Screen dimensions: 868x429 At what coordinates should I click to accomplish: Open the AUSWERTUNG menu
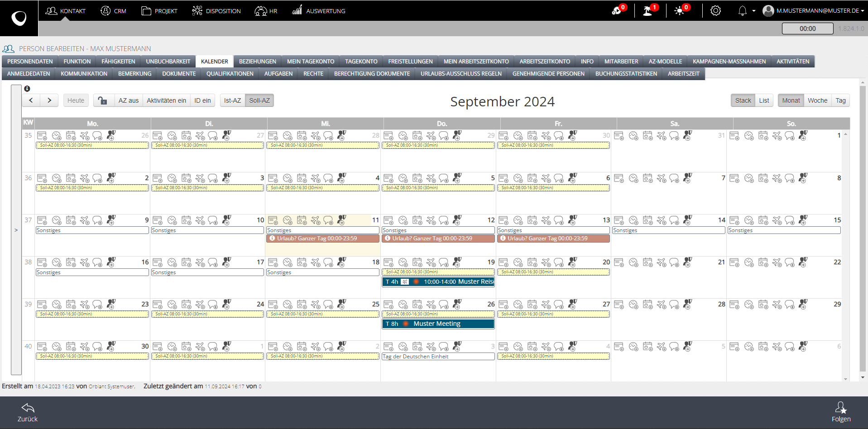[x=319, y=11]
